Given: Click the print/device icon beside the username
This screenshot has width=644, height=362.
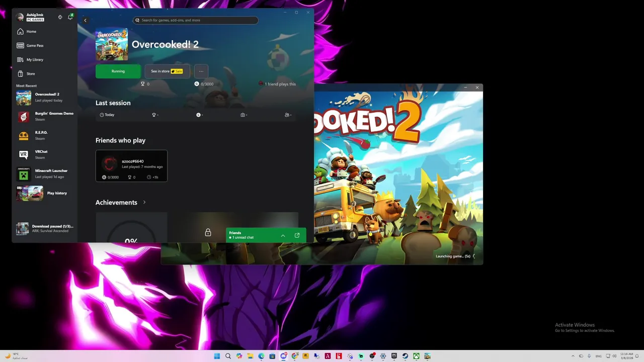Looking at the screenshot, I should click(x=60, y=17).
